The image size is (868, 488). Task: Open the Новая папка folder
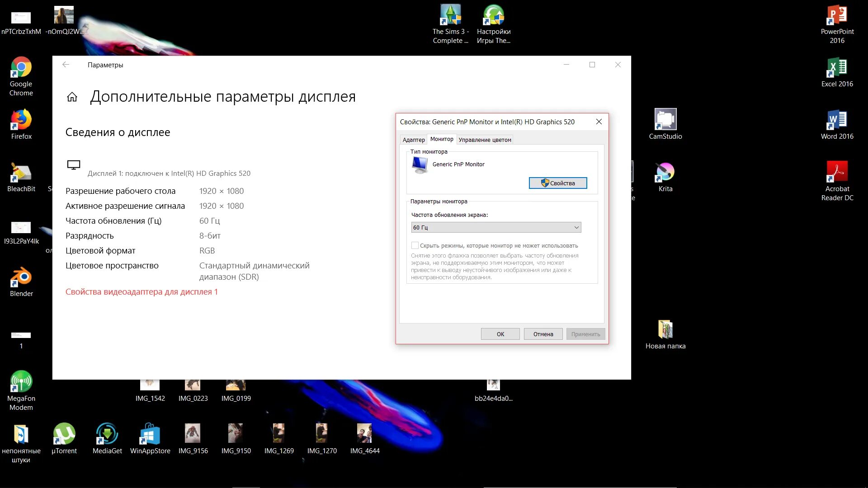(665, 330)
